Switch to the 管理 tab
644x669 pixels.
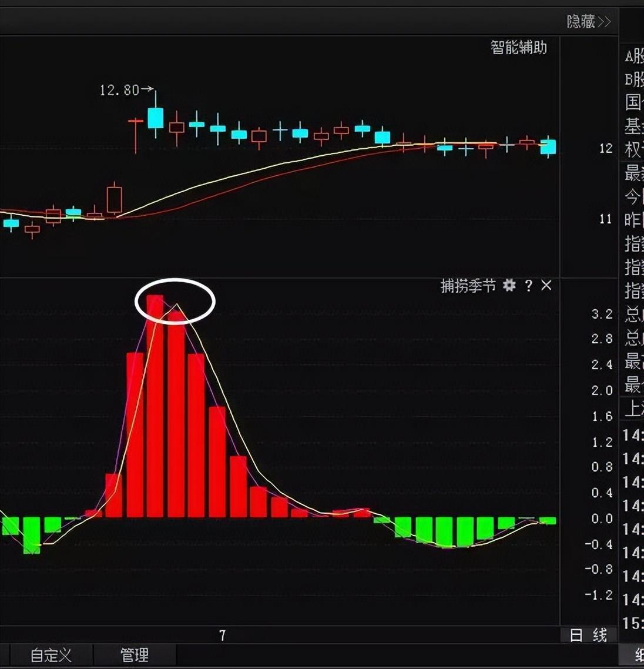[x=134, y=655]
